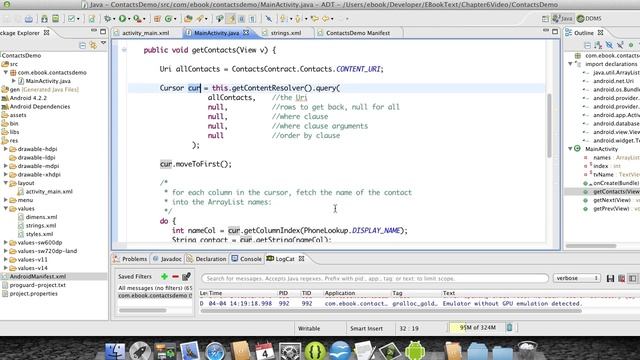
Task: Click Next Annotation toolbar icon
Action: [x=283, y=19]
